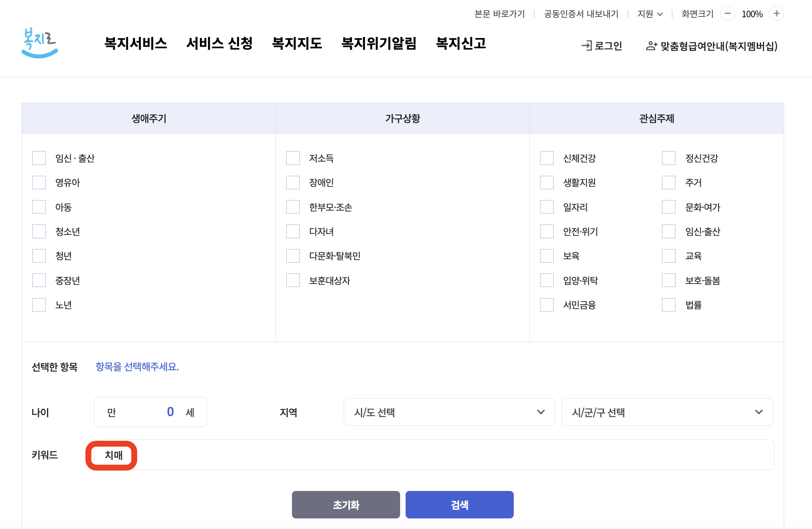This screenshot has width=812, height=529.
Task: Expand the 지원 dropdown in header
Action: pos(649,13)
